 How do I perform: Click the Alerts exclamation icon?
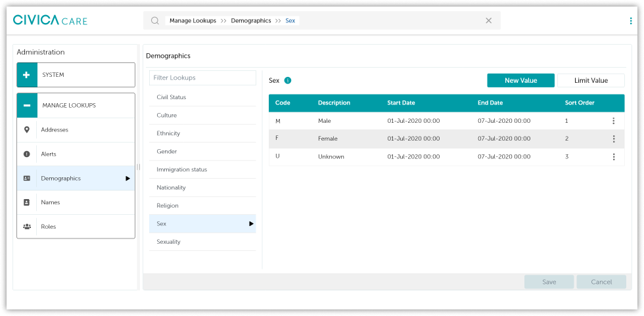click(27, 154)
